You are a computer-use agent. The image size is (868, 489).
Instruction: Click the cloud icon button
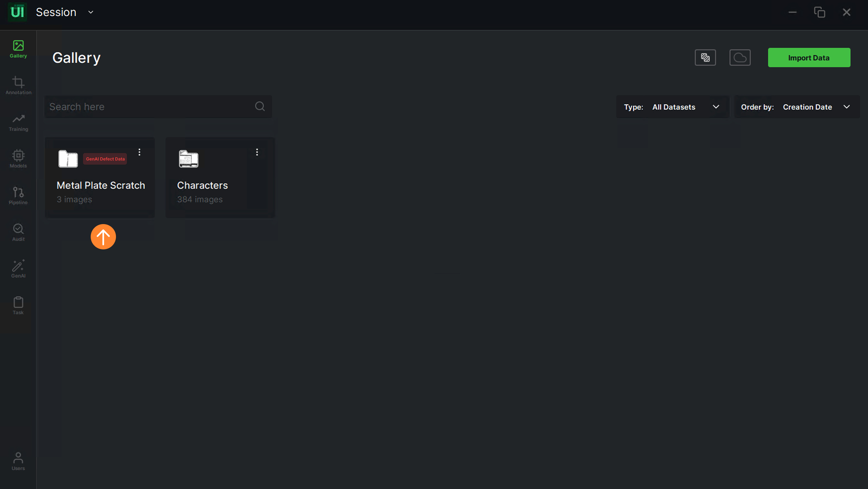click(740, 58)
